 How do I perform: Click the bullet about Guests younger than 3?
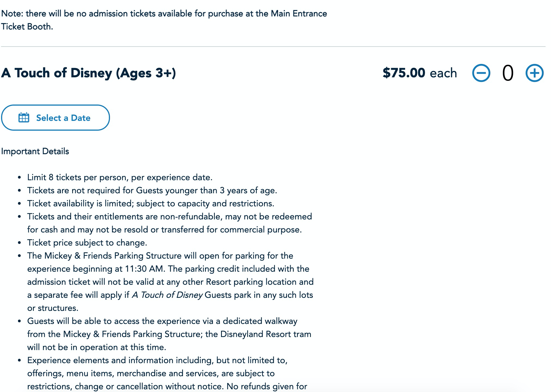click(152, 191)
